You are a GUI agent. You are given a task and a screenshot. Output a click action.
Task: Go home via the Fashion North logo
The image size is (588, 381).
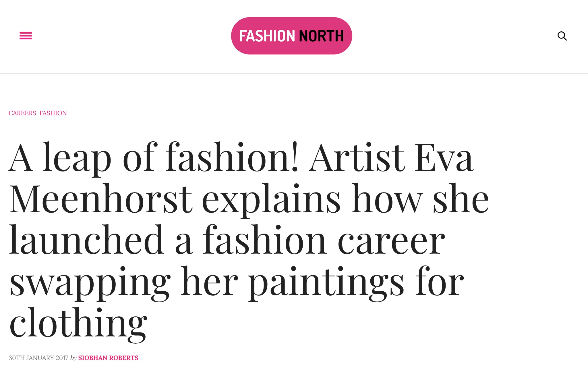[x=291, y=36]
